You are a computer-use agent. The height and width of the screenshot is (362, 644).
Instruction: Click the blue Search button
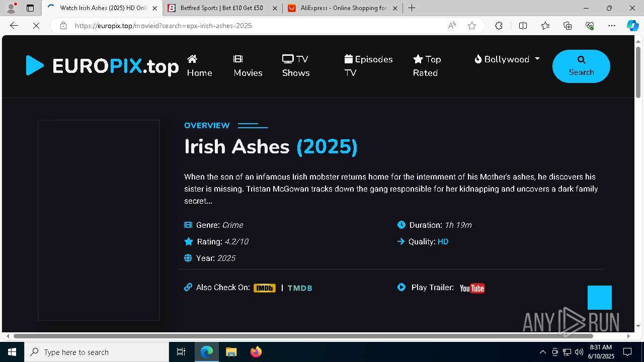click(x=581, y=66)
